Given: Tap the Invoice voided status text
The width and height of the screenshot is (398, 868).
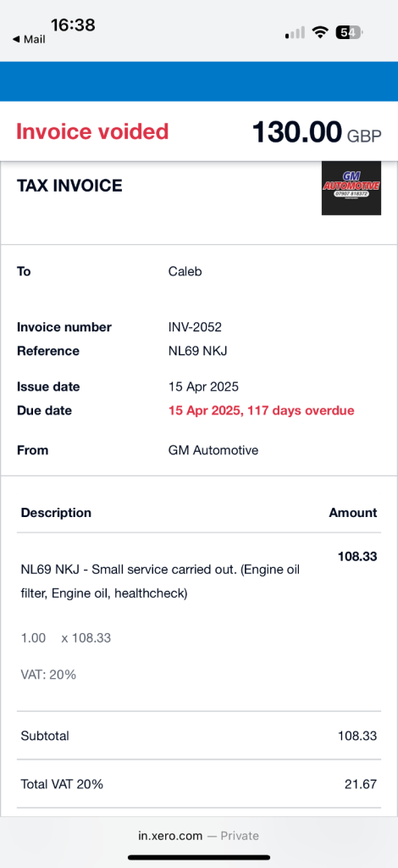Looking at the screenshot, I should 92,131.
